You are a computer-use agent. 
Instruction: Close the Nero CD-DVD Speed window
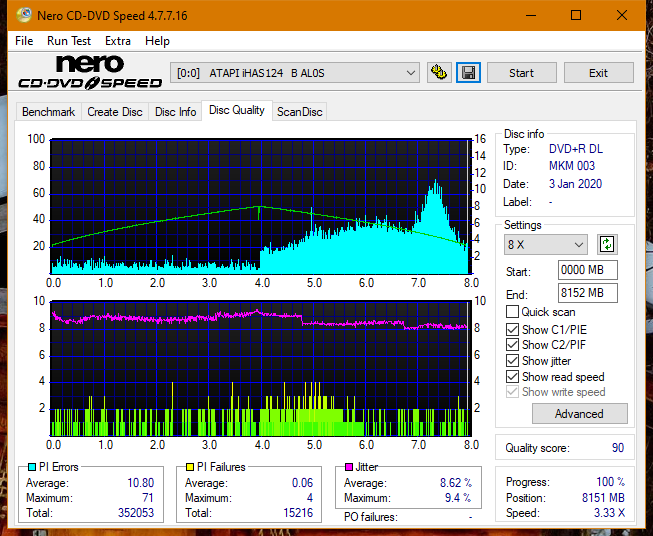coord(622,15)
